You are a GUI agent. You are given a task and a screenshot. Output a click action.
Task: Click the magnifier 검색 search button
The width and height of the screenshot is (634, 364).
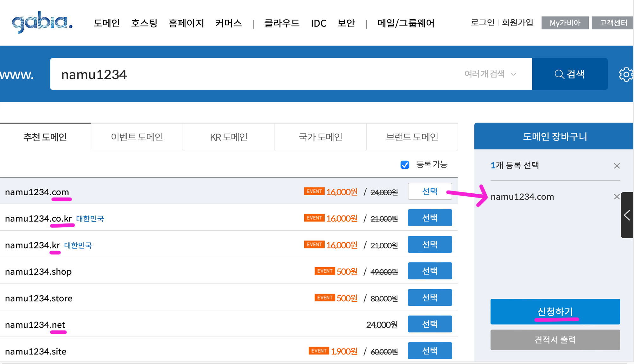coord(569,74)
